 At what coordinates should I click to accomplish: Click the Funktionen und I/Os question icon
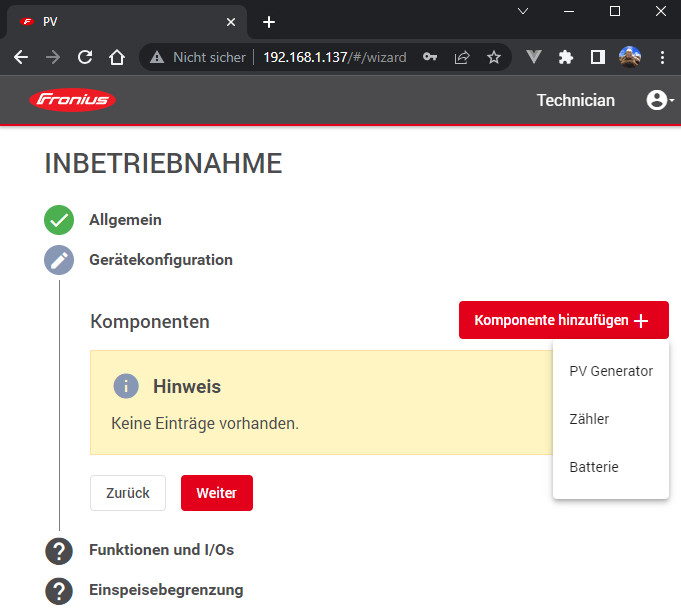pyautogui.click(x=60, y=550)
